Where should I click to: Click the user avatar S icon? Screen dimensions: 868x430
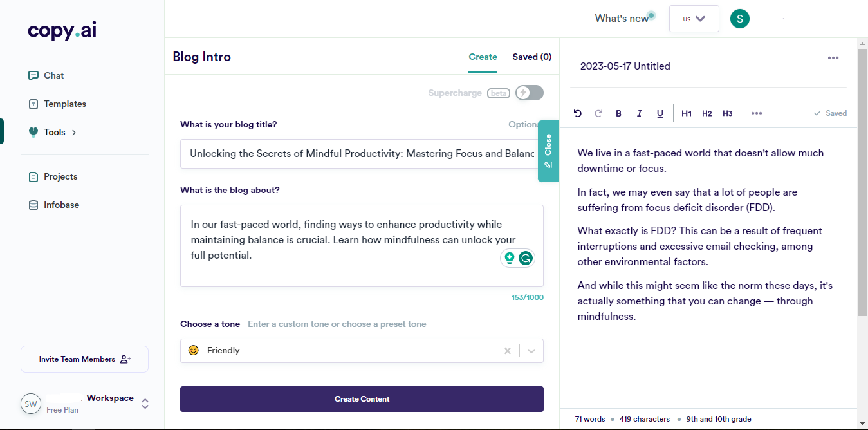coord(740,19)
